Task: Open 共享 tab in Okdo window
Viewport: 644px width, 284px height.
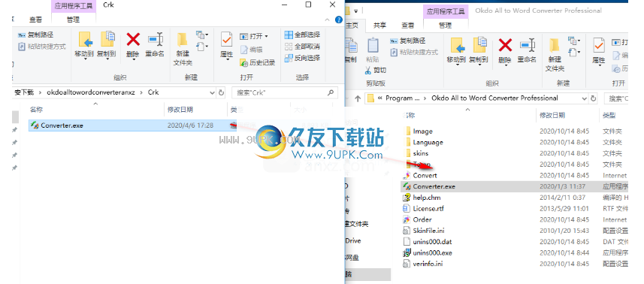Action: 379,26
